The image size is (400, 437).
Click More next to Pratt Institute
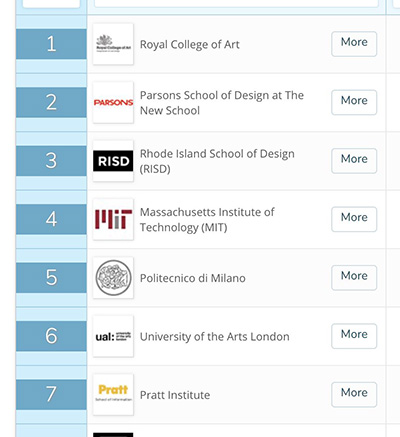[354, 394]
